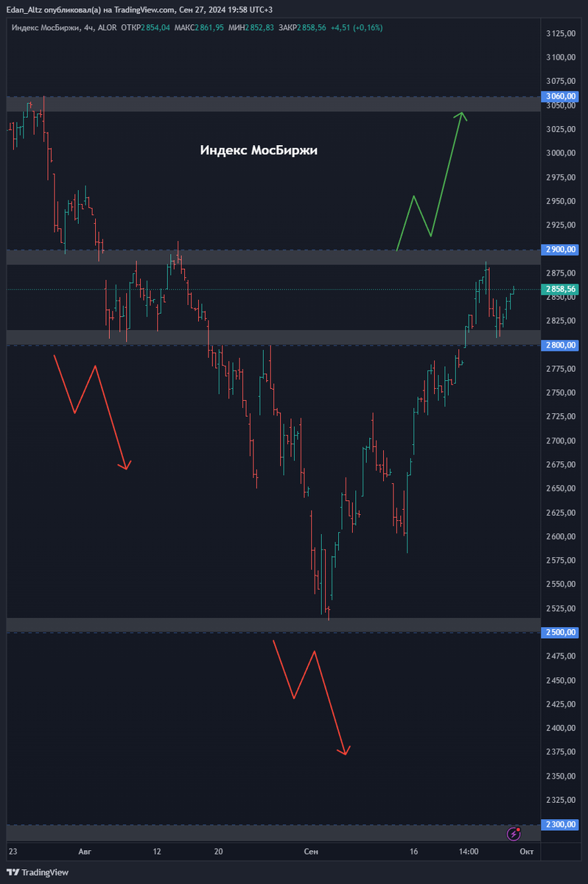Click the purple lightning bolt icon
Viewport: 588px width, 884px height.
pyautogui.click(x=514, y=834)
